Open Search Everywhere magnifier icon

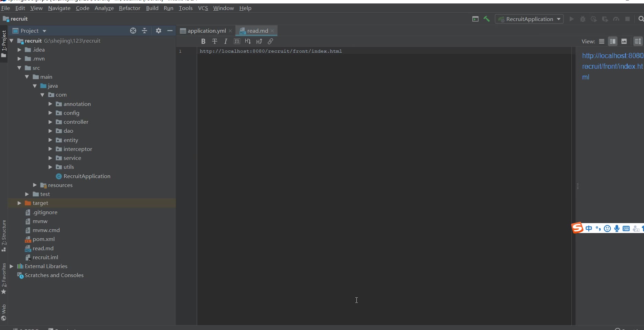641,19
